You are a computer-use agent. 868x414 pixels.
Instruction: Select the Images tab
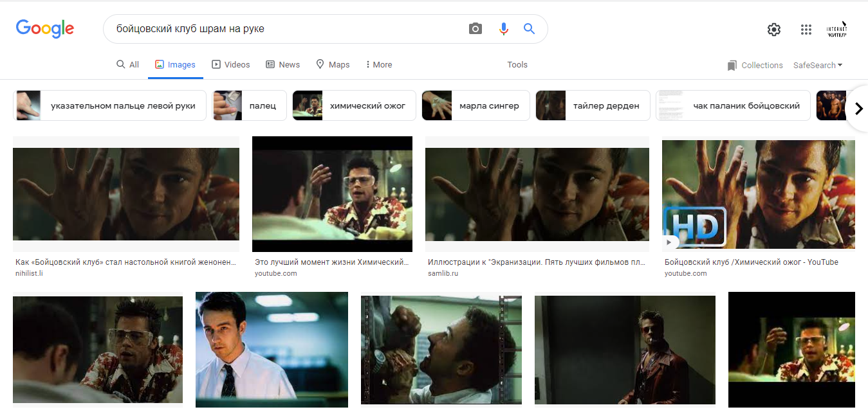[x=175, y=64]
